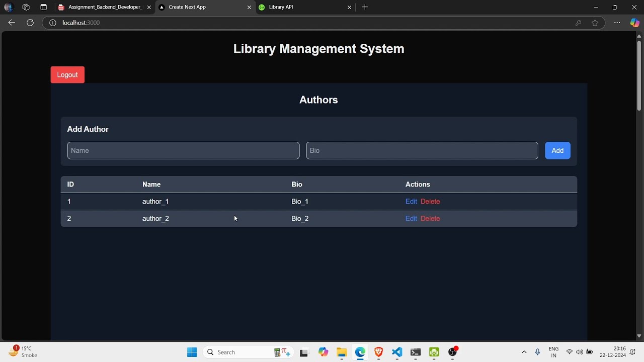Open the notifications bell icon
The image size is (644, 362).
[x=633, y=352]
